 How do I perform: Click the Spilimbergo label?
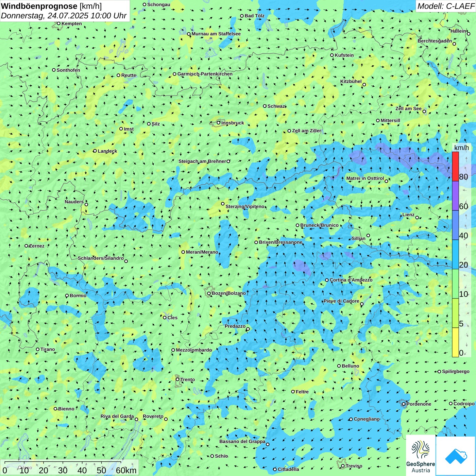(456, 371)
